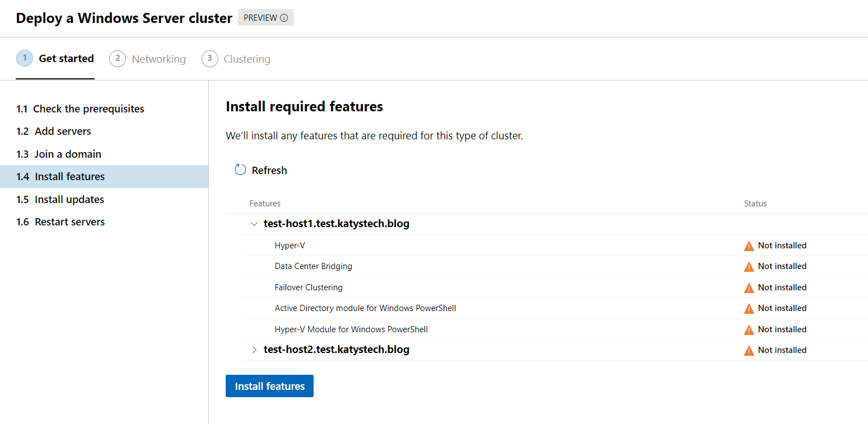Click the Failover Clustering warning triangle icon
The width and height of the screenshot is (868, 424).
coord(749,288)
